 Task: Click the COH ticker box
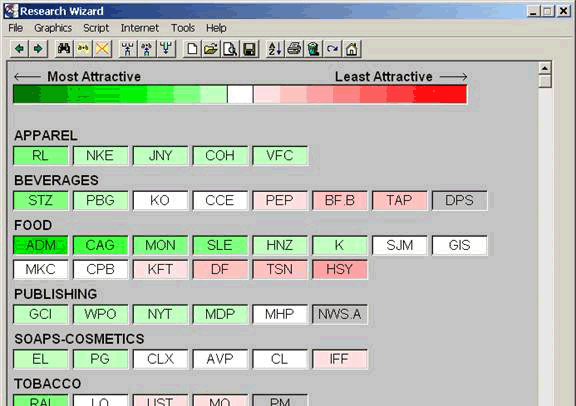click(x=220, y=156)
